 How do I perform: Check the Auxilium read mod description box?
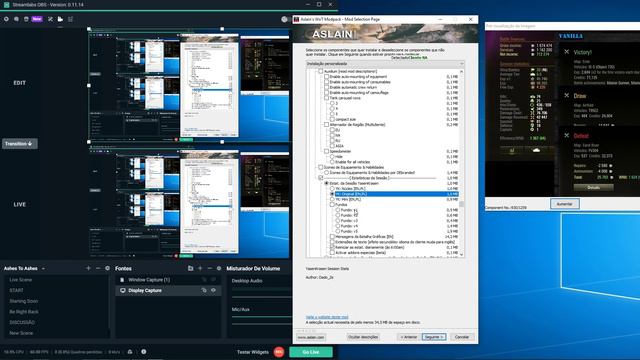pyautogui.click(x=320, y=71)
